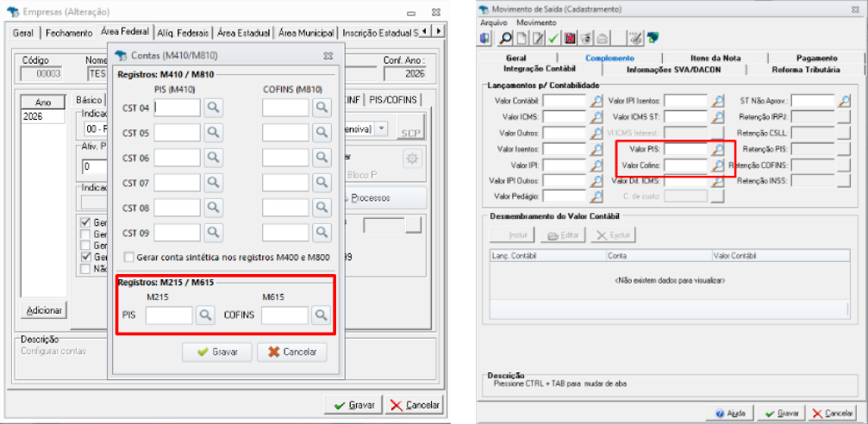
Task: Click the Lanç. Contábil column header
Action: 547,256
